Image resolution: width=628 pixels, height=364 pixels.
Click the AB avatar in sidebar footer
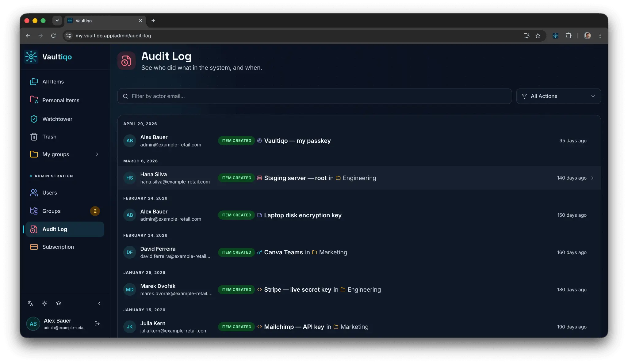pyautogui.click(x=33, y=324)
